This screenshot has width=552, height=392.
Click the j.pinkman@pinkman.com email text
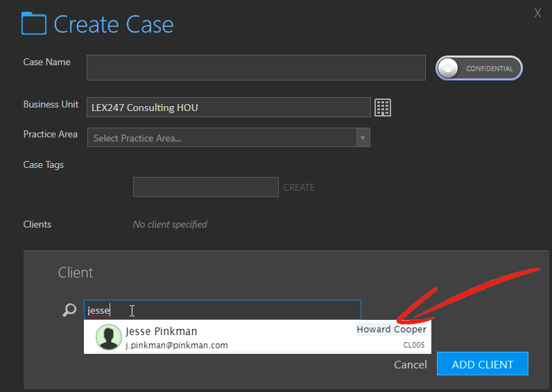[177, 345]
